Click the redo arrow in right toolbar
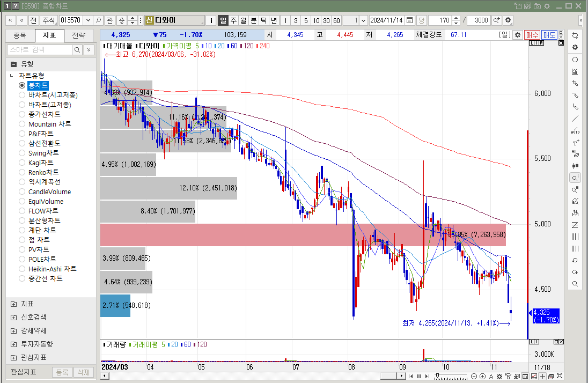 [x=575, y=272]
